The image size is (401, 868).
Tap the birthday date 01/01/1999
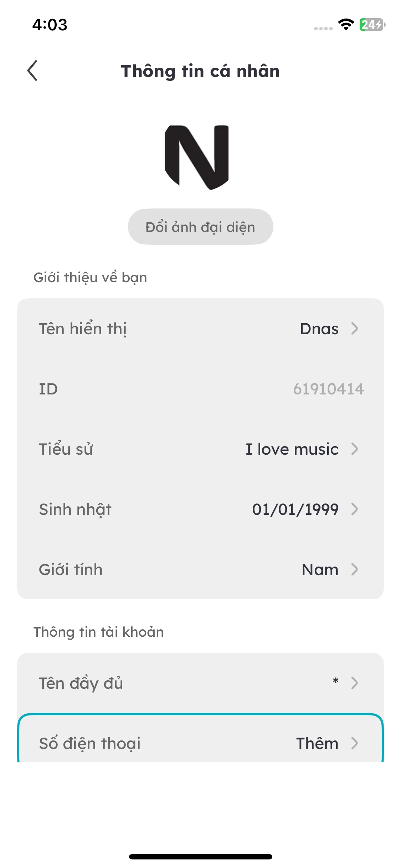(295, 509)
